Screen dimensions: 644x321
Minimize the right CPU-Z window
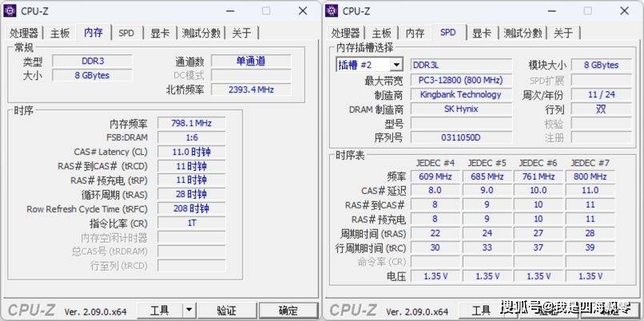pyautogui.click(x=551, y=11)
